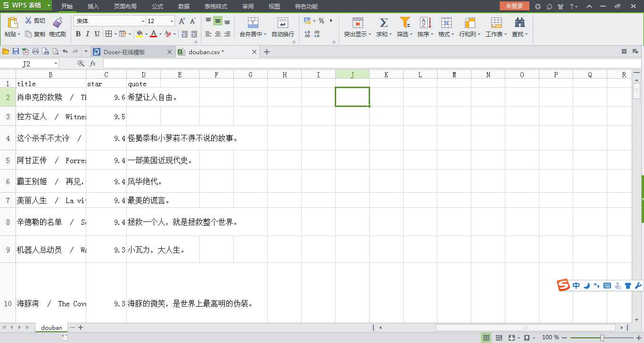Click the 查找 binoculars icon
The height and width of the screenshot is (343, 644).
click(520, 23)
